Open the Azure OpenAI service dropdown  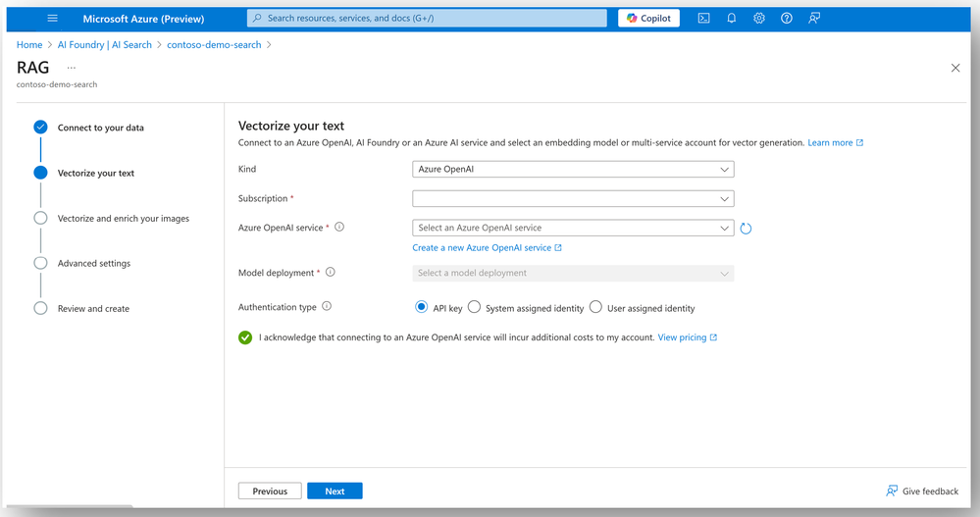point(573,228)
